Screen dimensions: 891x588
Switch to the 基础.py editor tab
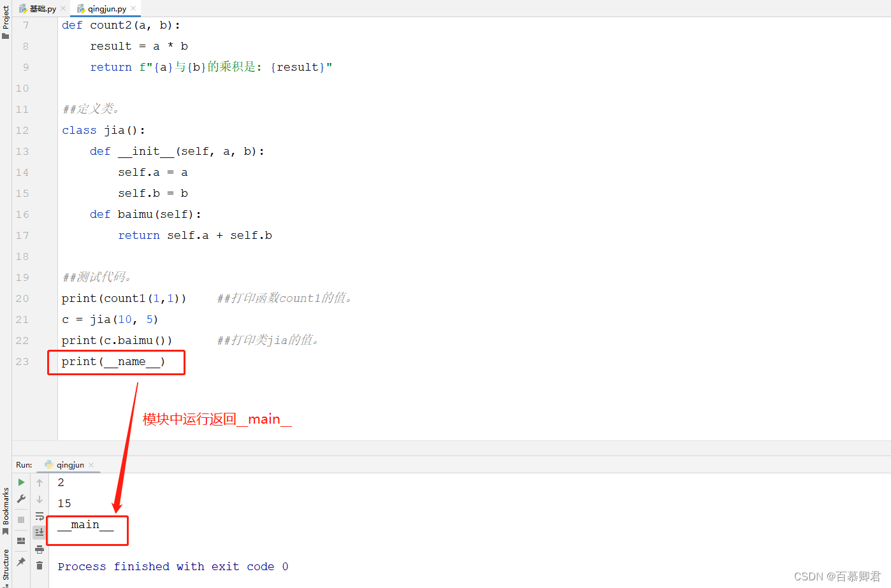point(42,8)
